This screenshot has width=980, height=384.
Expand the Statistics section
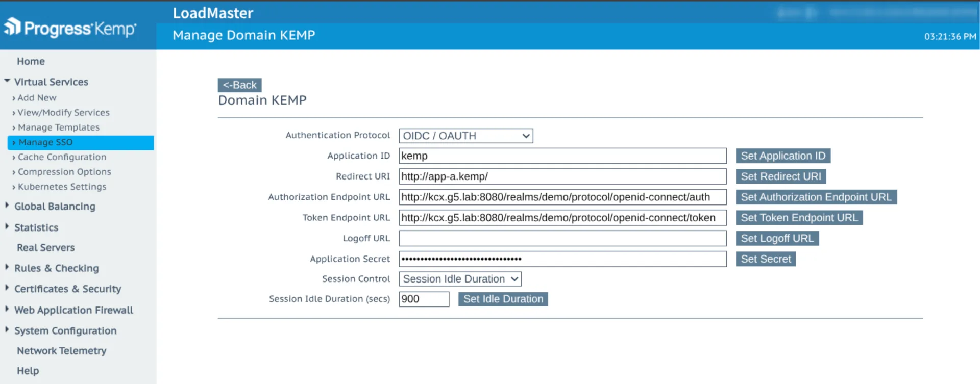point(36,227)
